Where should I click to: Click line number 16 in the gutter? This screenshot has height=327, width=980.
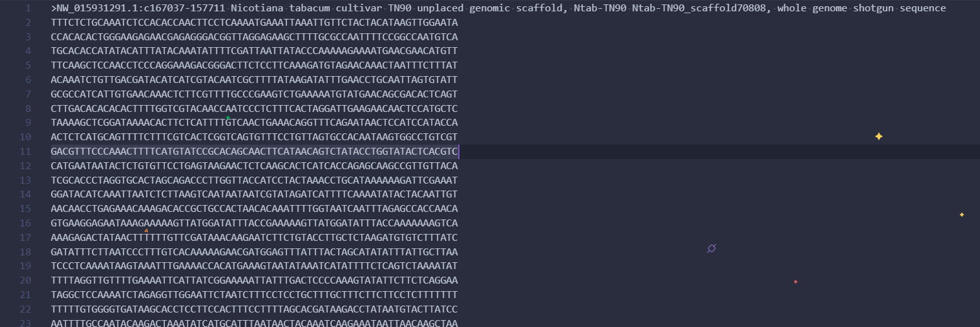[26, 223]
